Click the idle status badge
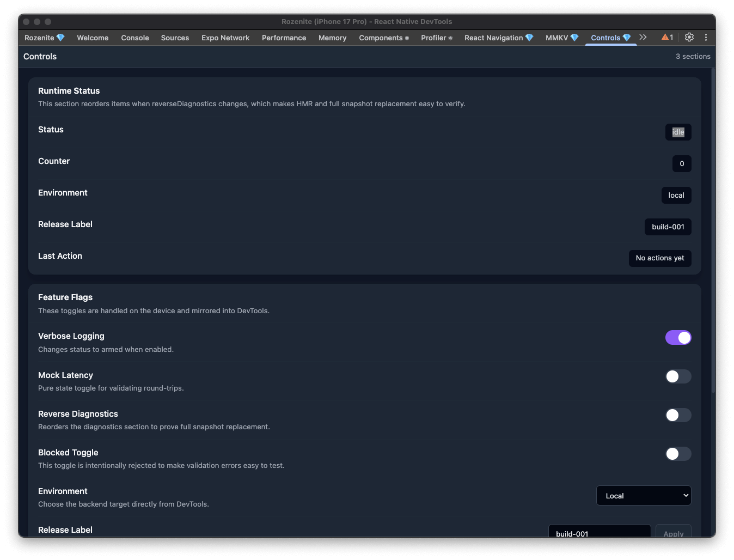The image size is (734, 560). point(678,132)
